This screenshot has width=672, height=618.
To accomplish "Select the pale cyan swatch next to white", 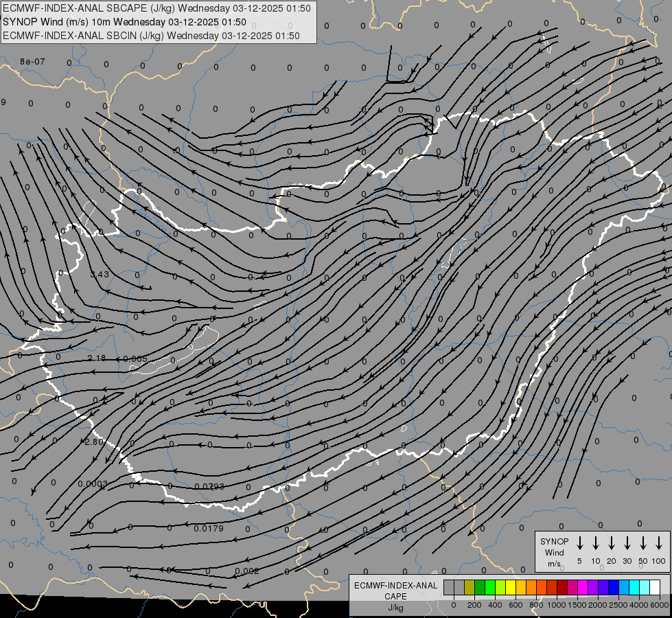I will pos(644,587).
